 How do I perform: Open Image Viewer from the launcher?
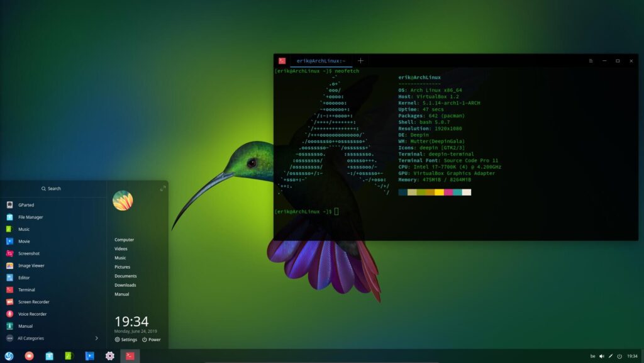tap(25, 265)
